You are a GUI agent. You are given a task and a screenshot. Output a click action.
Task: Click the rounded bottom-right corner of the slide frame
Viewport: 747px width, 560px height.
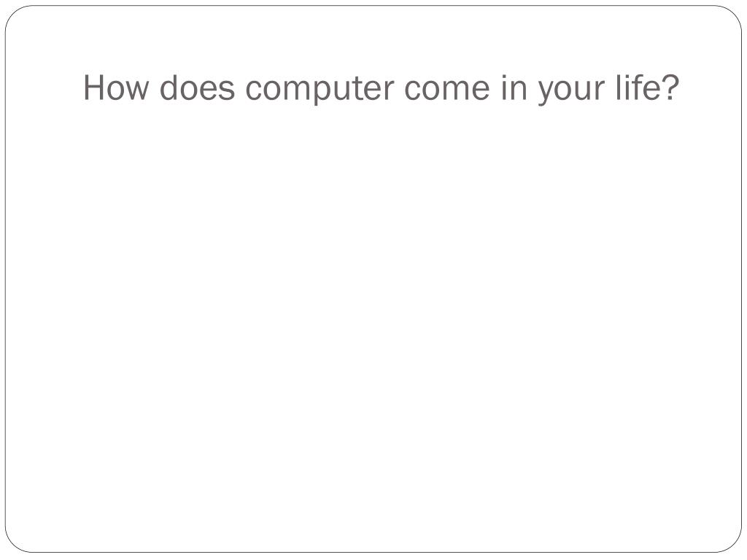(x=734, y=544)
